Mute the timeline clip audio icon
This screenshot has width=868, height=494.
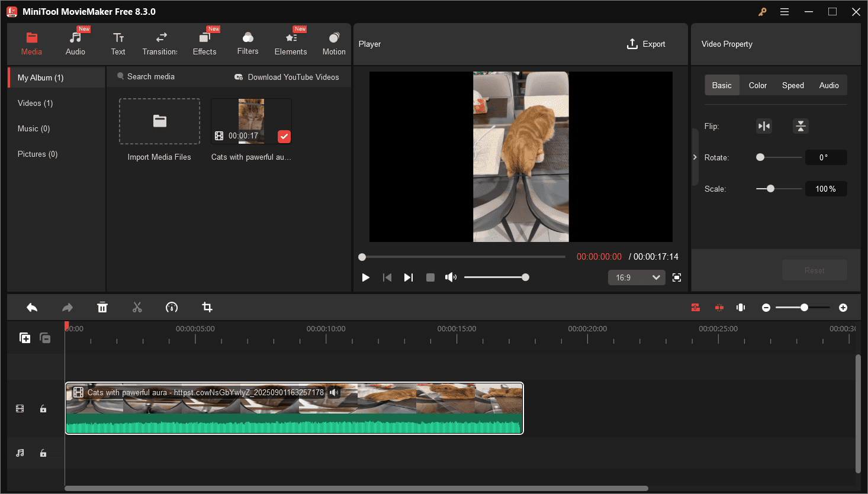pos(334,392)
